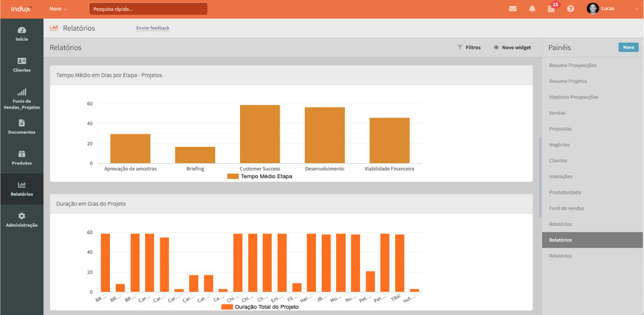Click the Pesquisa rápida search field
The width and height of the screenshot is (644, 315).
click(x=148, y=9)
